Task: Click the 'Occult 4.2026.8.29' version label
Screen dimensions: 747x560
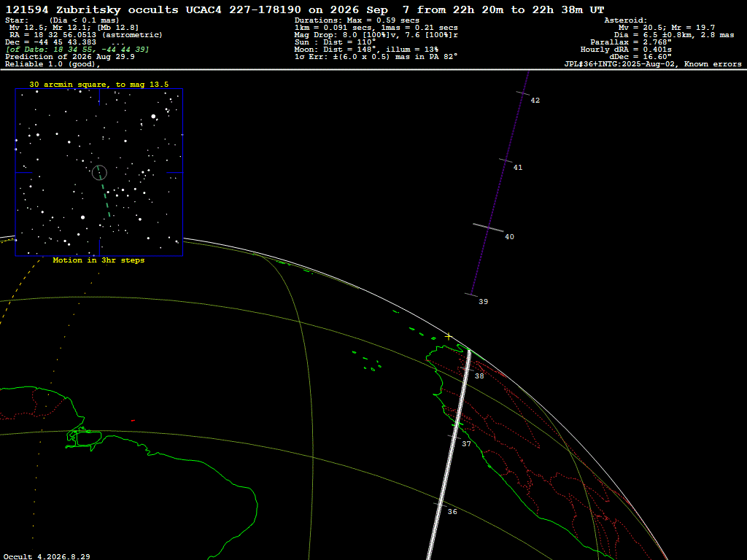Action: (x=47, y=556)
